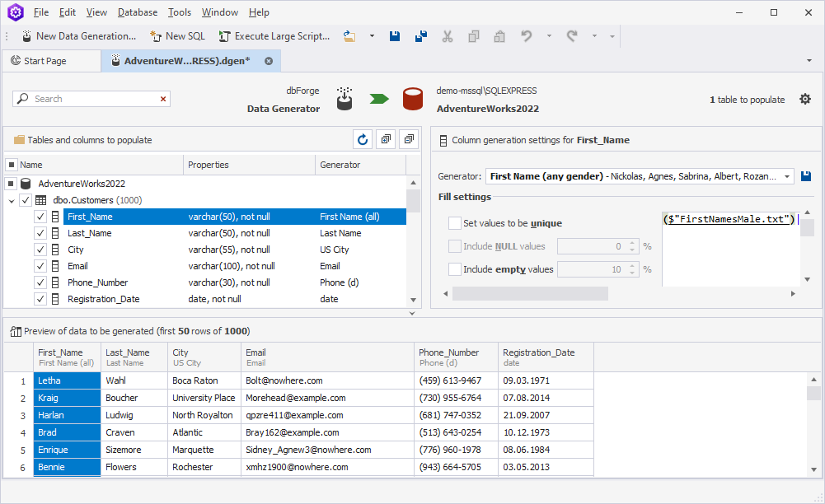Screen dimensions: 825x504
Task: Switch to the Start Page tab
Action: [x=51, y=61]
